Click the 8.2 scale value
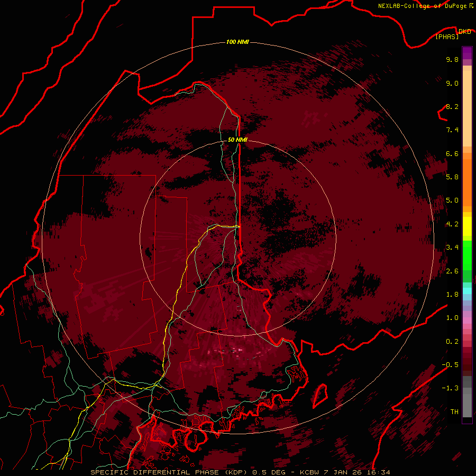Image resolution: width=476 pixels, height=476 pixels. tap(452, 106)
